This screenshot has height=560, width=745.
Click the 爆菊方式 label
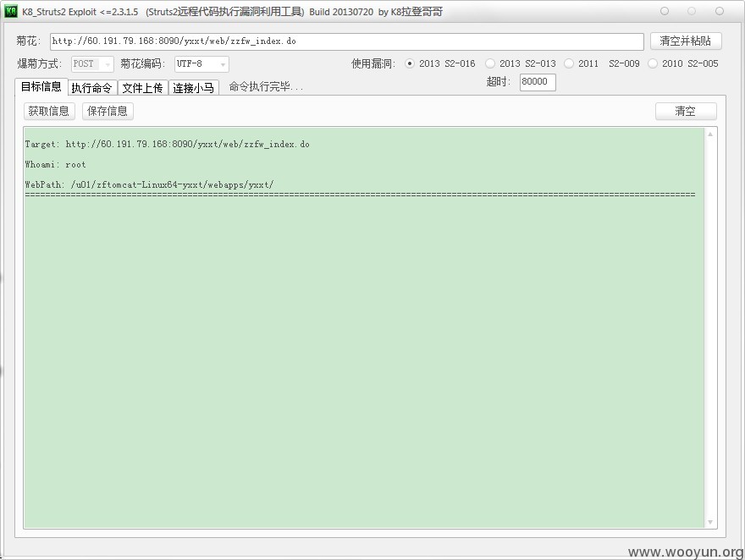coord(40,63)
